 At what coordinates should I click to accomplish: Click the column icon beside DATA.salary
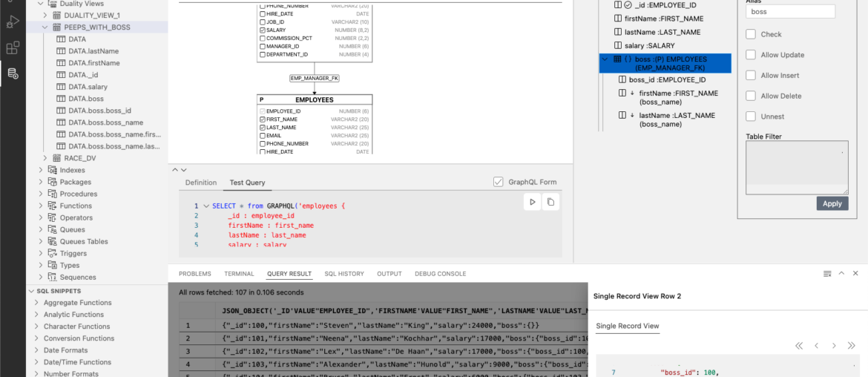(x=61, y=87)
